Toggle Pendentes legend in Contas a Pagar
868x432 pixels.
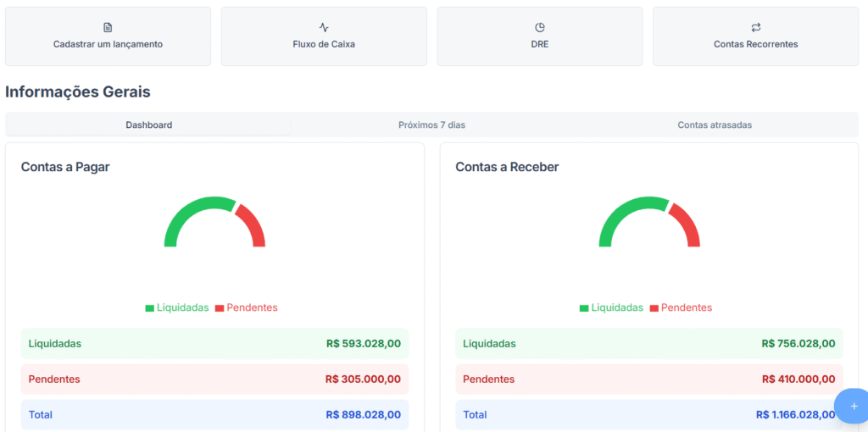click(247, 307)
